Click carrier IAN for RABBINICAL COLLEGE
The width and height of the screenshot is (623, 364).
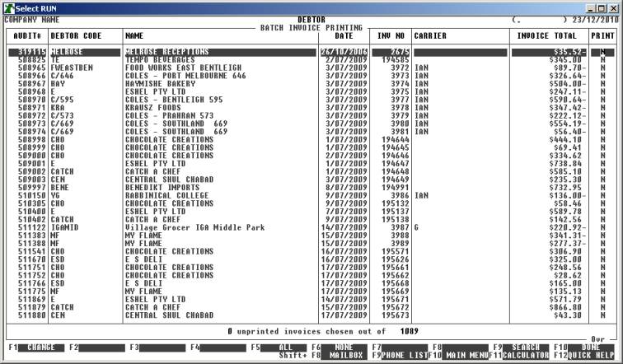(x=421, y=195)
